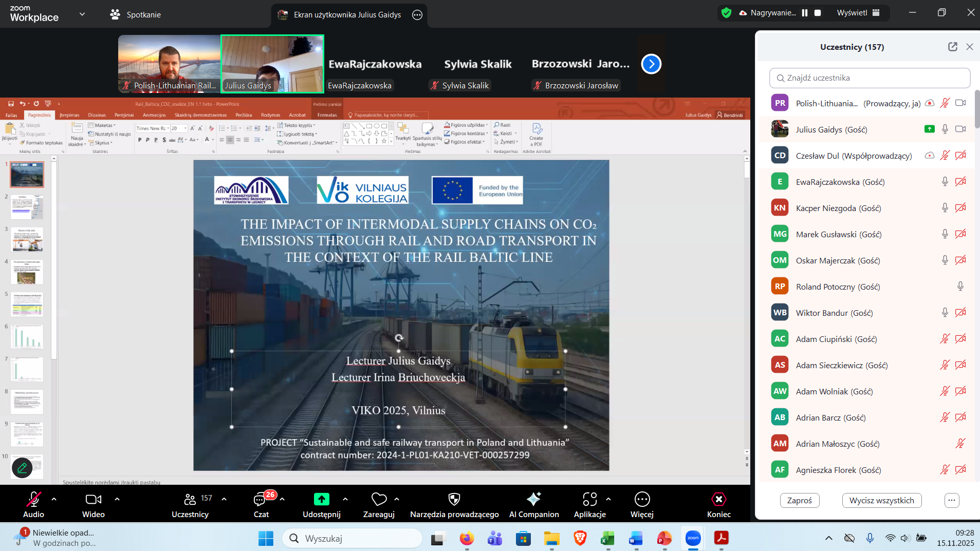This screenshot has width=980, height=551.
Task: Pause the recording
Action: [805, 13]
